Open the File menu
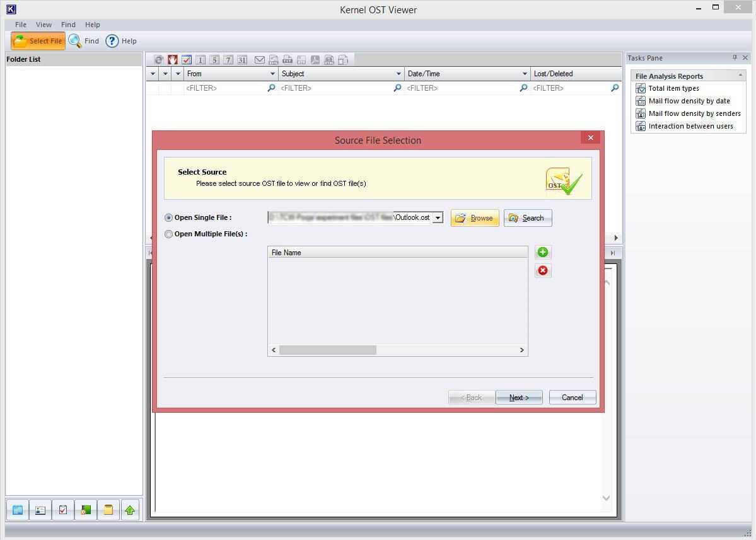The width and height of the screenshot is (756, 540). 21,25
